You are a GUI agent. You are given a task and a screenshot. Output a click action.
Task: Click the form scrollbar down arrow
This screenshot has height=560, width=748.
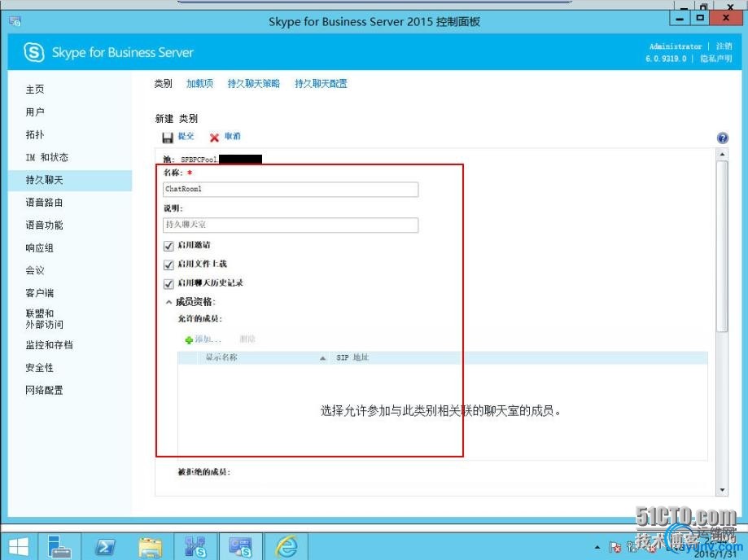722,490
